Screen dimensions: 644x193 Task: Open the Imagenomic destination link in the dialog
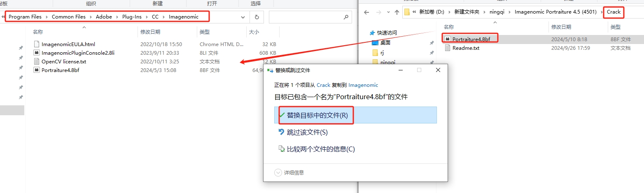(x=363, y=85)
